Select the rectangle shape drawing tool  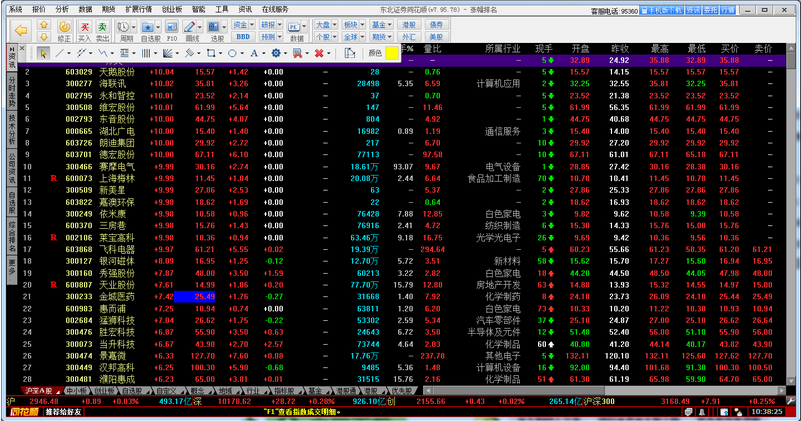pos(210,53)
